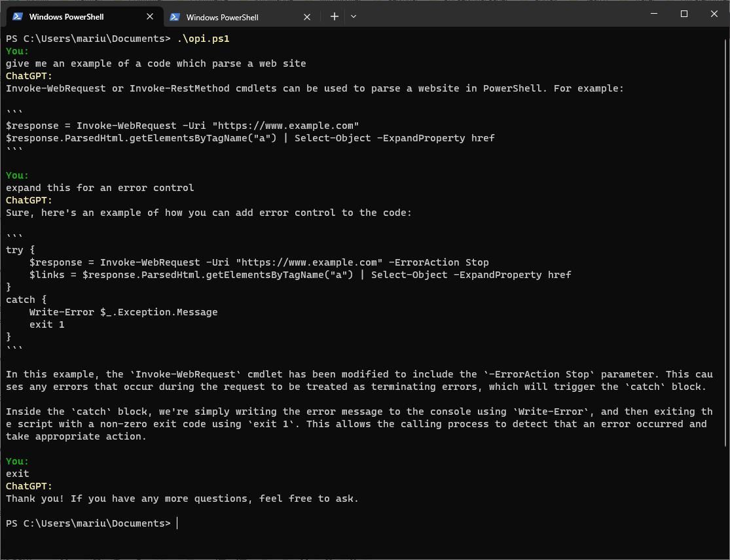Screen dimensions: 730x560
Task: Click the line starting '$response.ParsedHtml.getElementsByTagName'
Action: (x=250, y=138)
